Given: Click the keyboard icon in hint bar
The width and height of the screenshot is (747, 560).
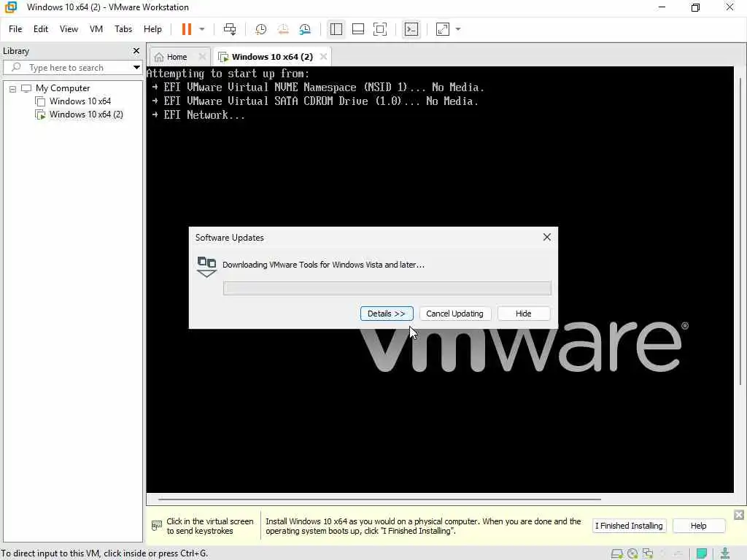Looking at the screenshot, I should pyautogui.click(x=157, y=526).
